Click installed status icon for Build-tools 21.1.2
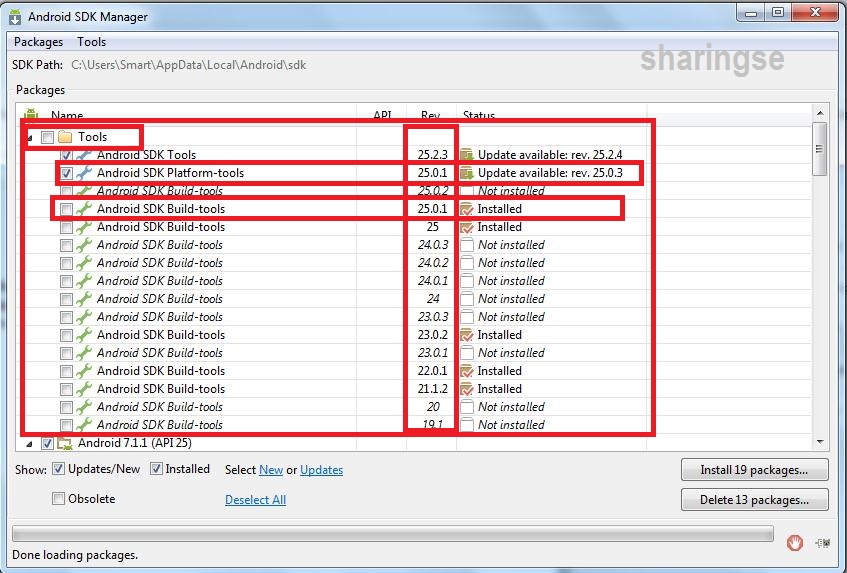 pos(467,389)
